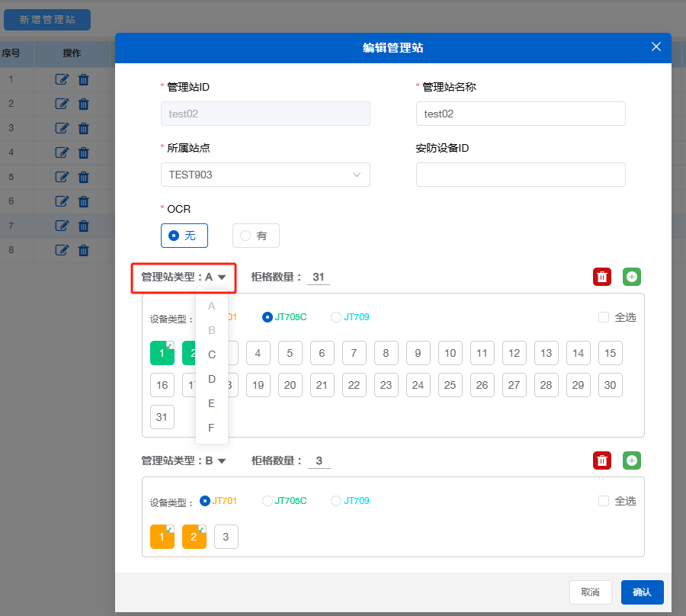The height and width of the screenshot is (616, 686).
Task: Select OCR option 无
Action: point(184,236)
